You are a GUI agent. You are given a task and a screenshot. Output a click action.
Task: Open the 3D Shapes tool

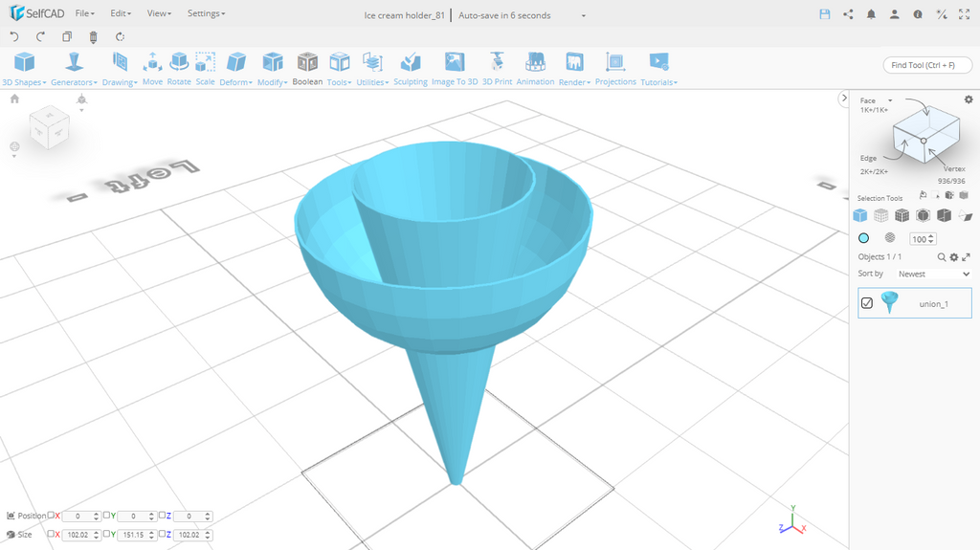(24, 70)
